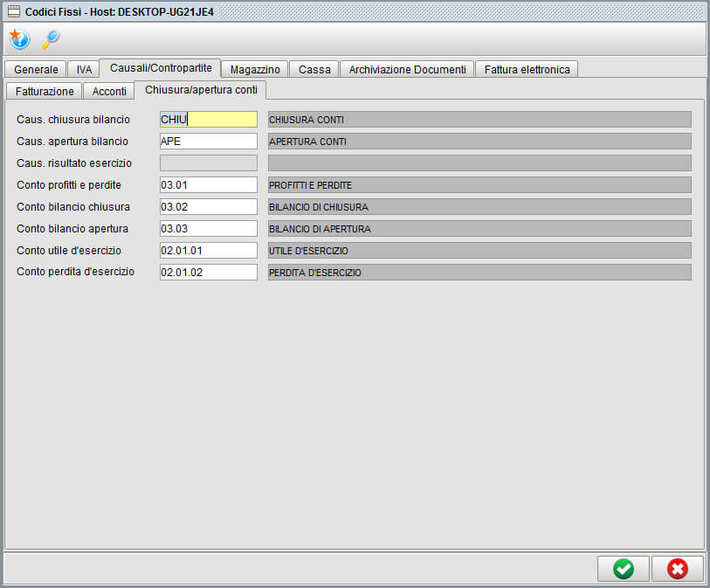Viewport: 710px width, 588px height.
Task: Cancel with the red X button
Action: coord(677,569)
